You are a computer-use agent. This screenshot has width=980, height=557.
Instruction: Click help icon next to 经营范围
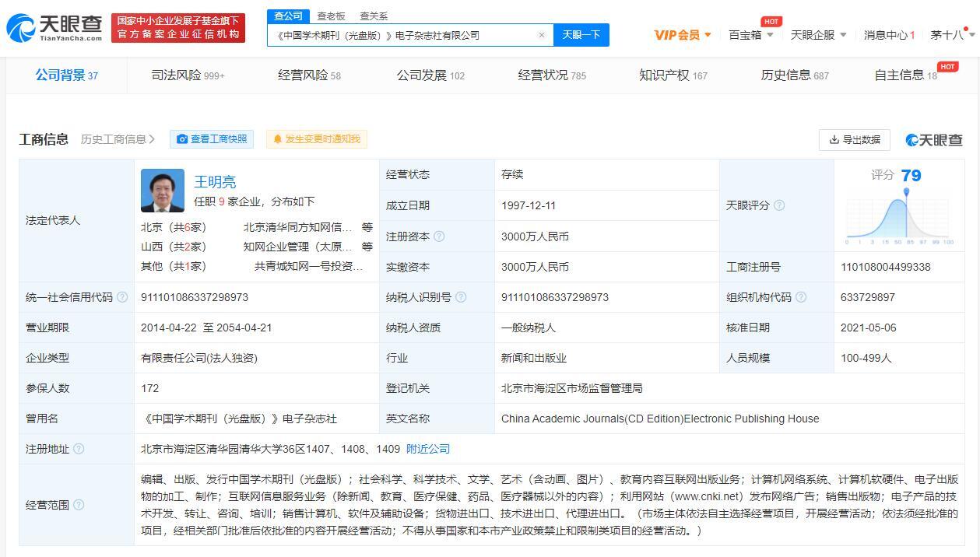click(x=79, y=505)
